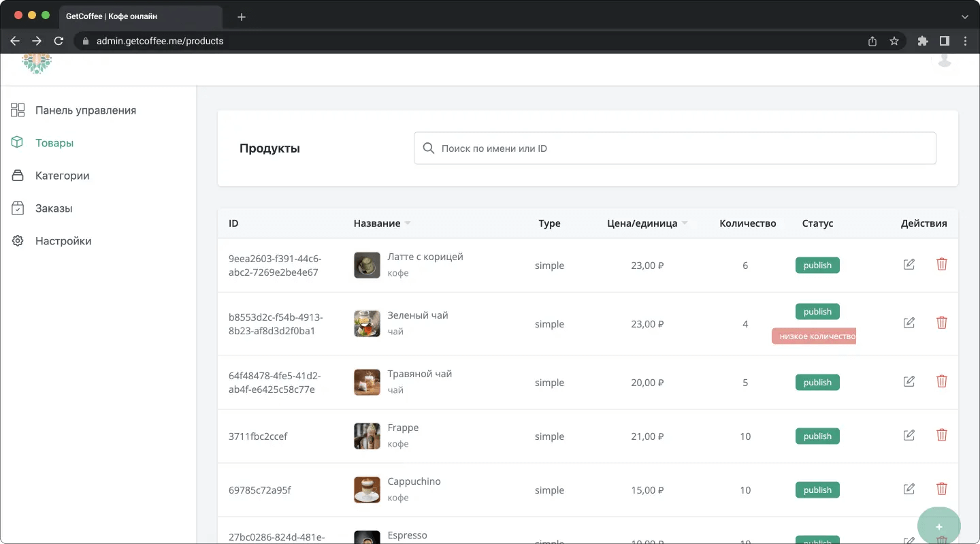Open Настройки in sidebar
980x544 pixels.
coord(63,241)
